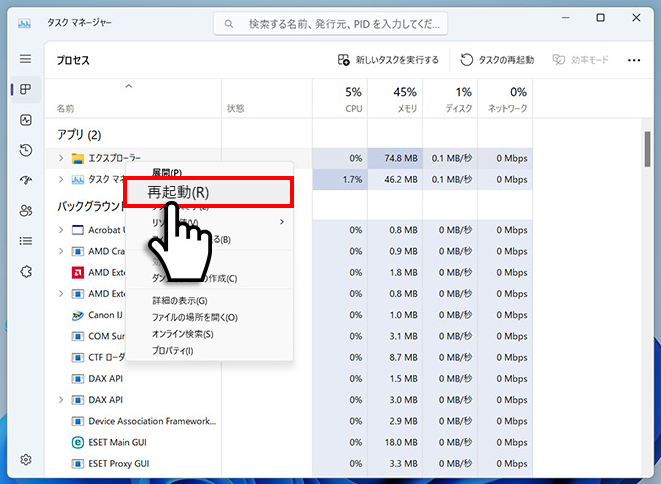Select the ESET Proxy GUI row name
This screenshot has width=661, height=484.
tap(119, 464)
